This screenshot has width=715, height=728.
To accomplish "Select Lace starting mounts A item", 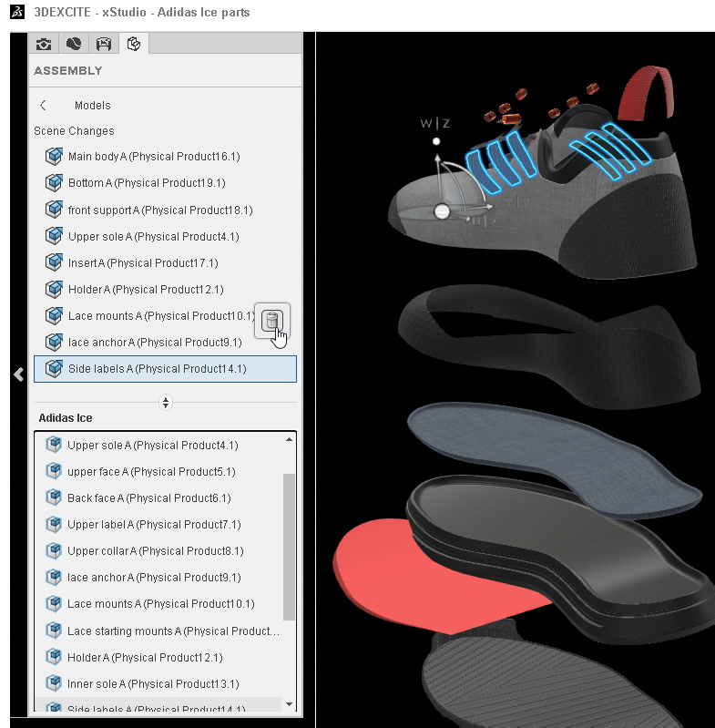I will click(158, 631).
